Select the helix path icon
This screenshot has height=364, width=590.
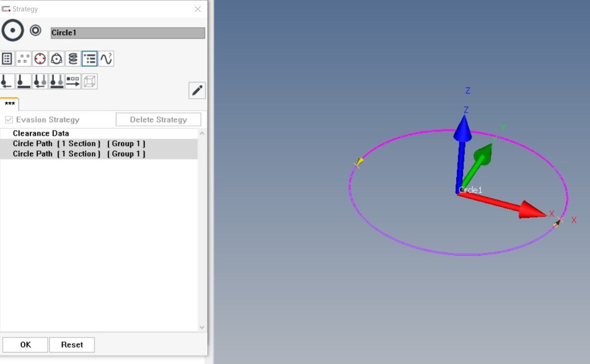[x=73, y=59]
